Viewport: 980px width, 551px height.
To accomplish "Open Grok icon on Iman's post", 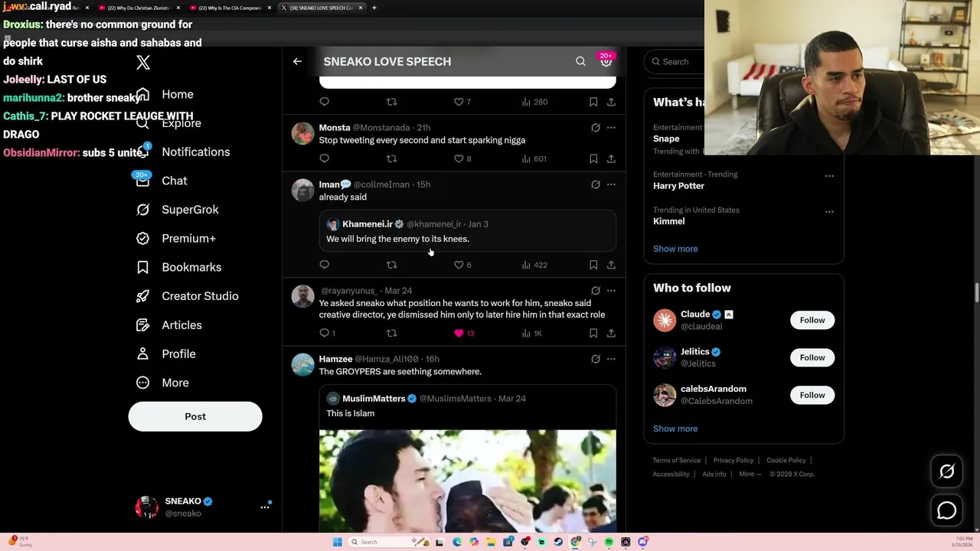I will [595, 184].
